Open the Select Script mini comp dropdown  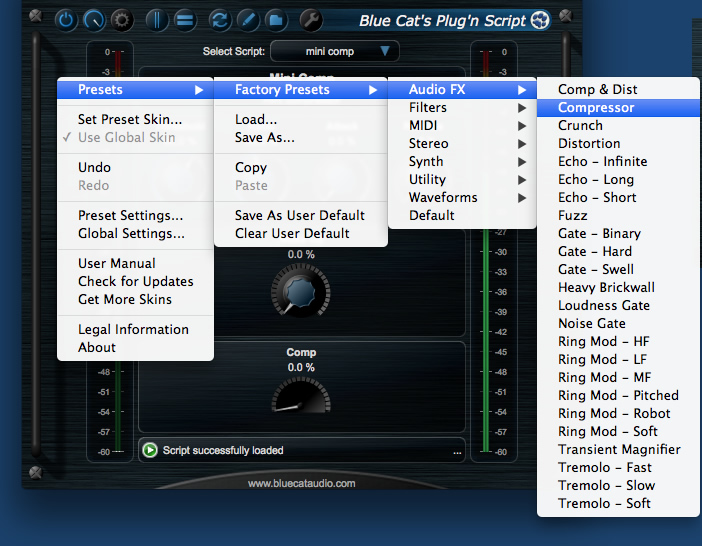(334, 51)
